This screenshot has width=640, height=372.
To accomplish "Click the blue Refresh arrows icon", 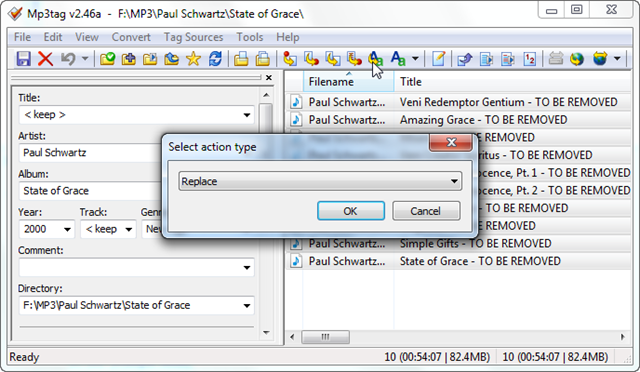I will pyautogui.click(x=215, y=59).
